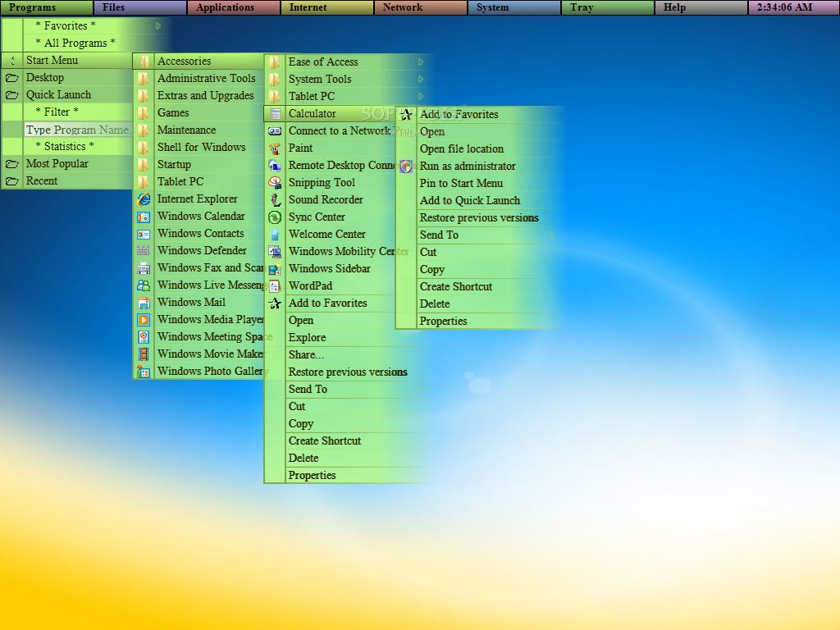Click the clock display in the top bar
The width and height of the screenshot is (840, 630).
tap(793, 7)
